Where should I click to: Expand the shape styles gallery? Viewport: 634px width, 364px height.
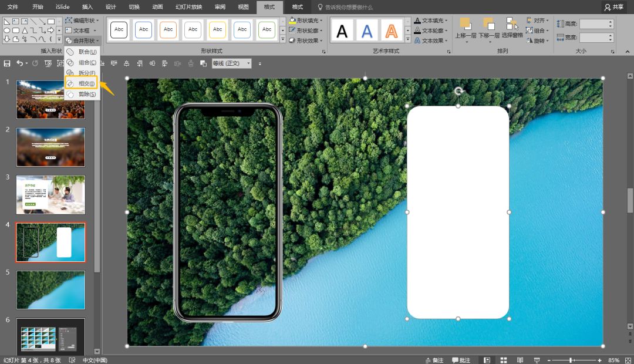tap(283, 40)
